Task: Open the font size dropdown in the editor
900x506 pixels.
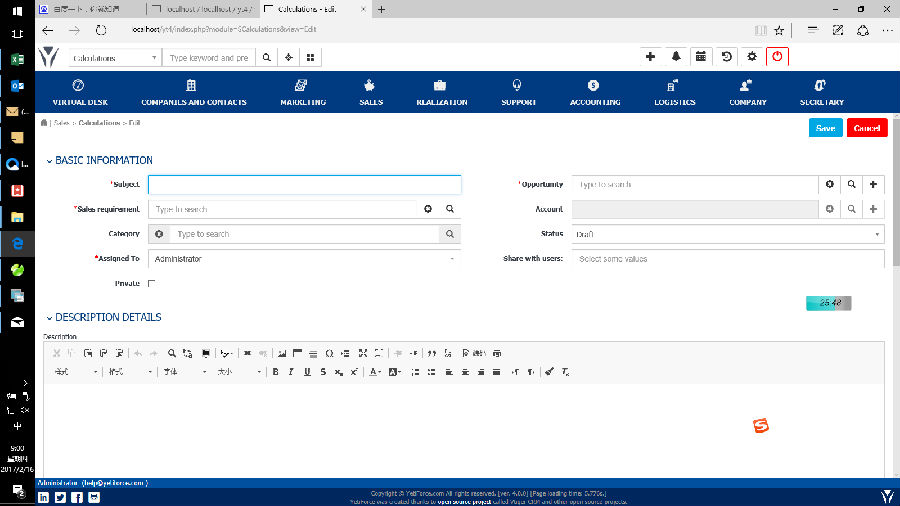Action: [x=239, y=372]
